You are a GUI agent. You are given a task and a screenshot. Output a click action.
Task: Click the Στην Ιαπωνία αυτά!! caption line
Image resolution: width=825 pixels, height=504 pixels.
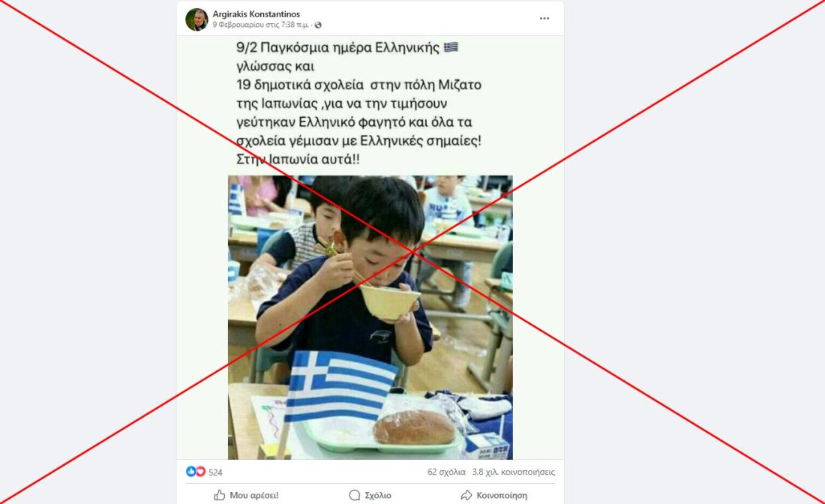tap(298, 160)
